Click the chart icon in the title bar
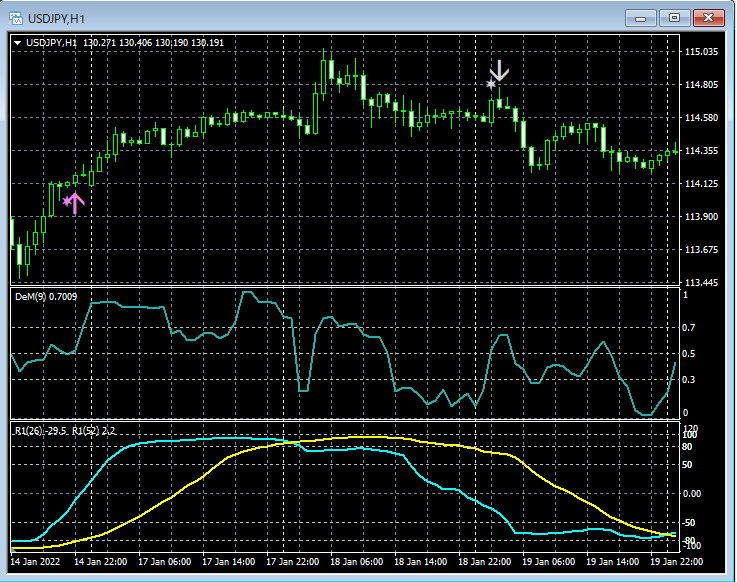The height and width of the screenshot is (582, 737). [x=18, y=18]
